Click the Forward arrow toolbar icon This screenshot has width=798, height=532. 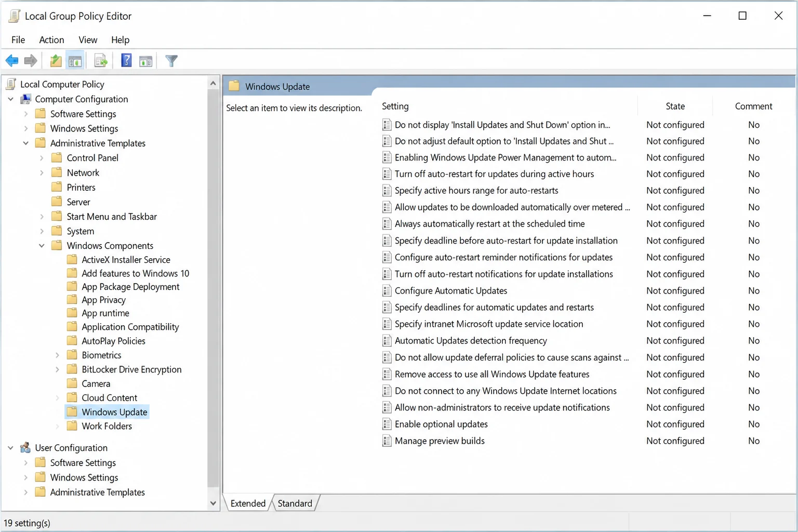pyautogui.click(x=31, y=61)
